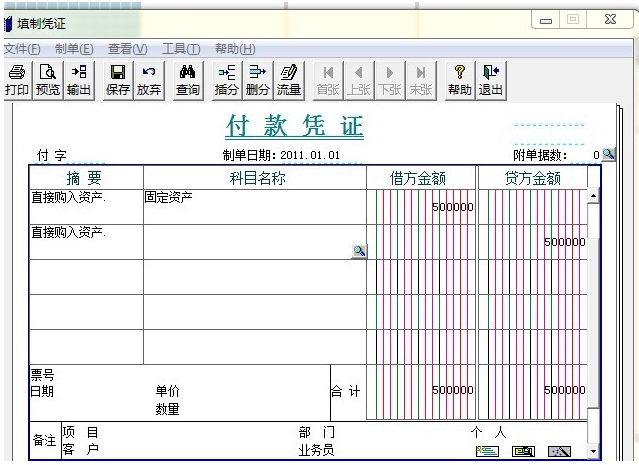Exit with the 退出 icon
Viewport: 639px width, 465px height.
491,80
